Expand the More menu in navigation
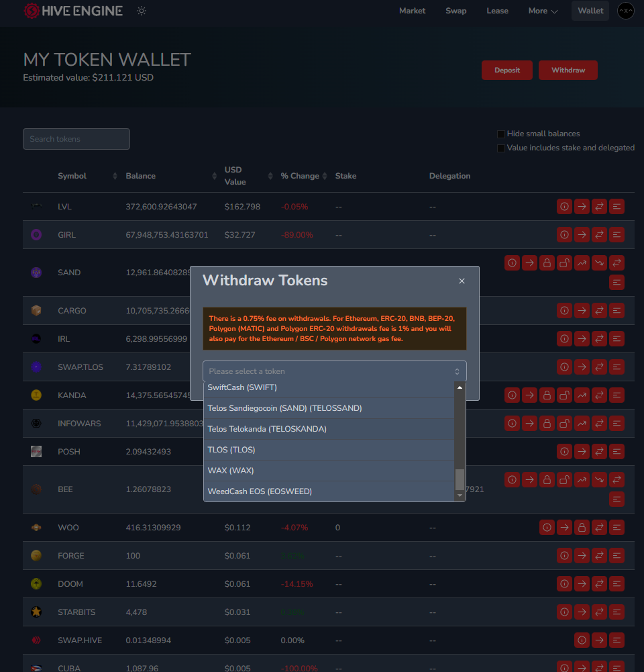The height and width of the screenshot is (672, 644). pos(543,11)
